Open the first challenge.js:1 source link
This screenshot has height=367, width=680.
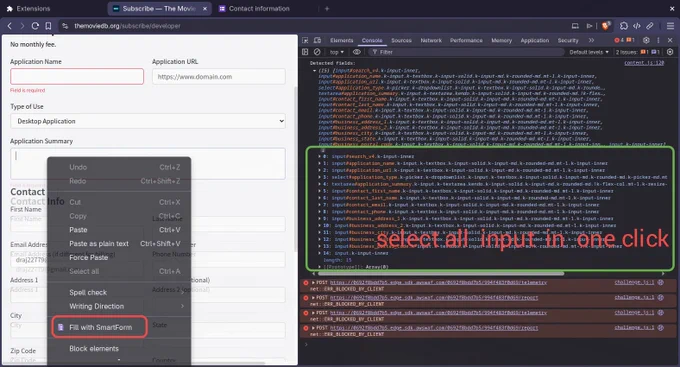coord(634,282)
